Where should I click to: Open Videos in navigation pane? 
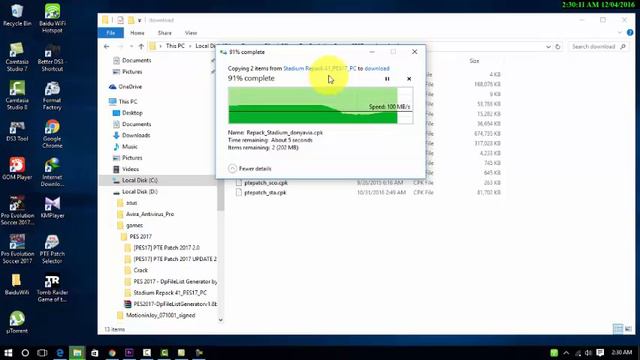coord(126,169)
